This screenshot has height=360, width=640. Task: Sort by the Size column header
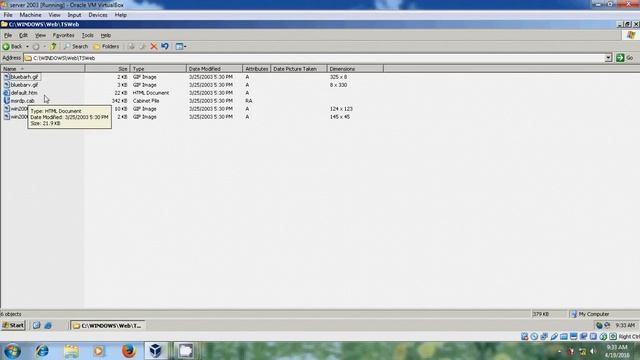click(107, 69)
